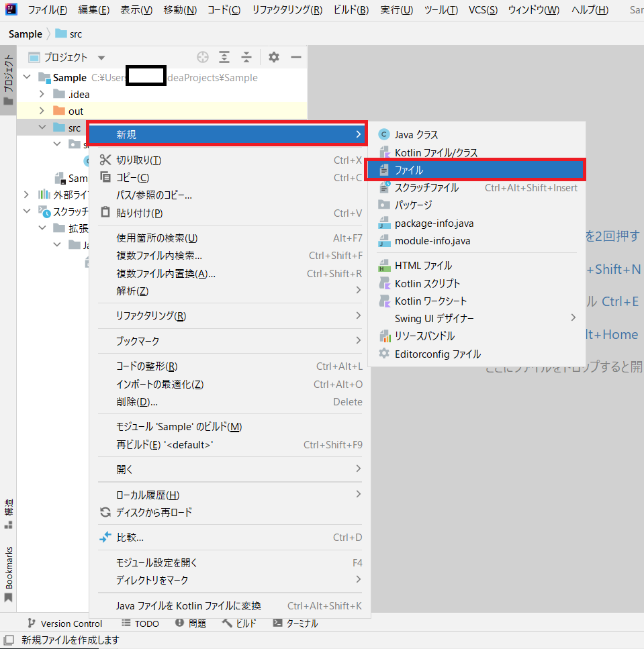644x649 pixels.
Task: Click the スクラッチファイル icon in submenu
Action: coord(384,187)
